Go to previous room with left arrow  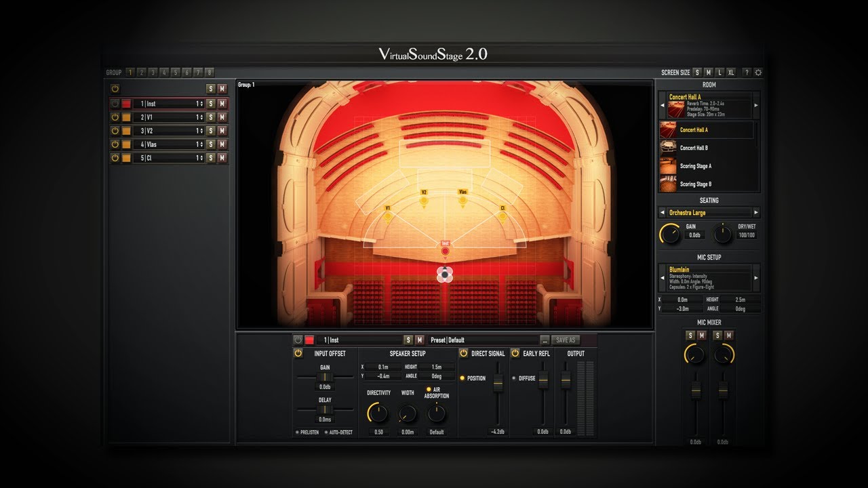point(663,105)
